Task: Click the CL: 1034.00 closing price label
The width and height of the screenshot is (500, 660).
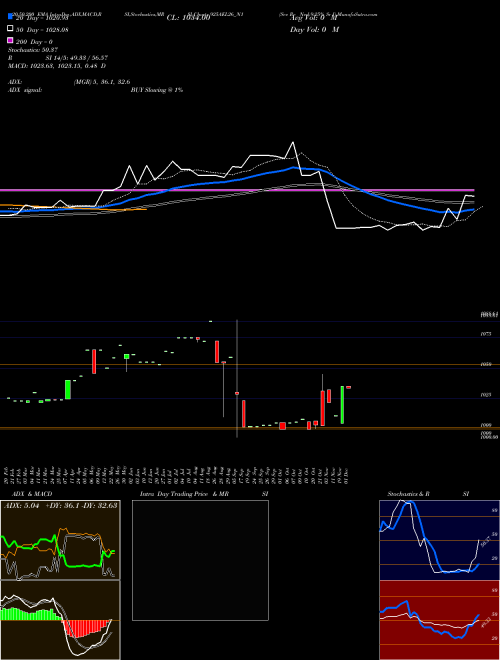Action: (x=188, y=18)
